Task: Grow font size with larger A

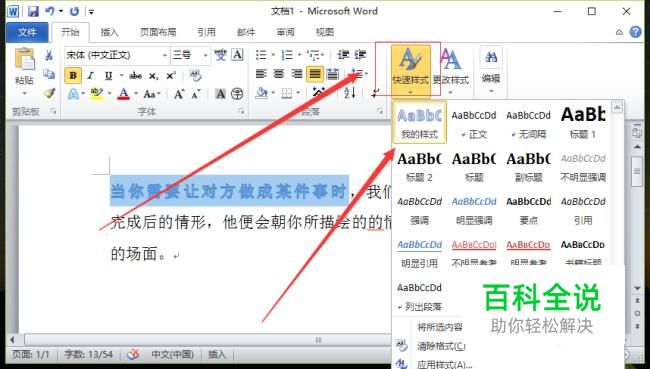Action: (179, 94)
